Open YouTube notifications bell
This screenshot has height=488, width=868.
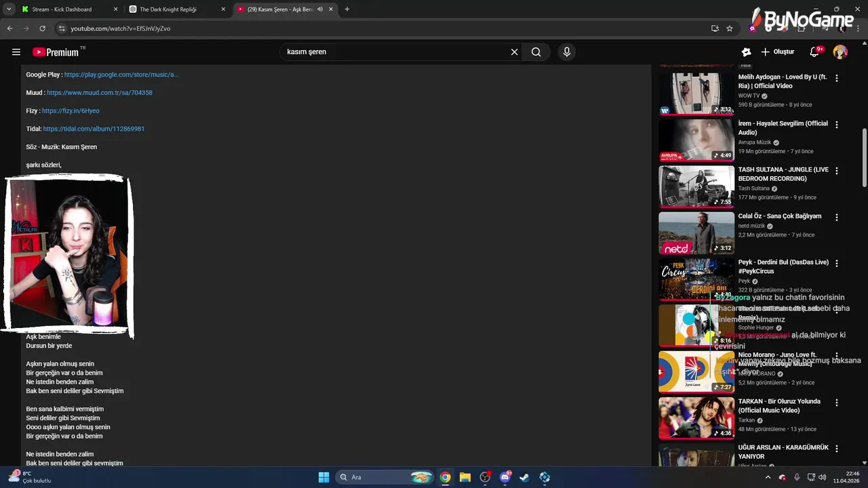(x=815, y=52)
